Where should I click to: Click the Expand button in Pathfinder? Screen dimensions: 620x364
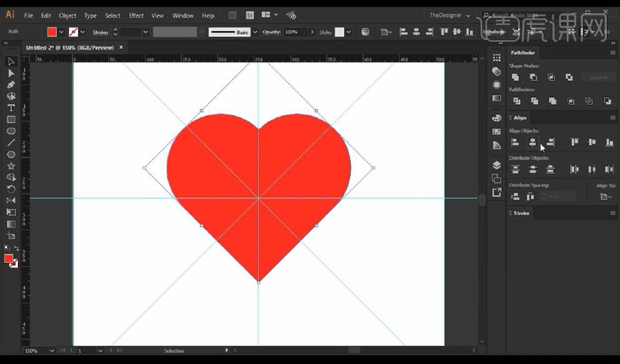598,78
